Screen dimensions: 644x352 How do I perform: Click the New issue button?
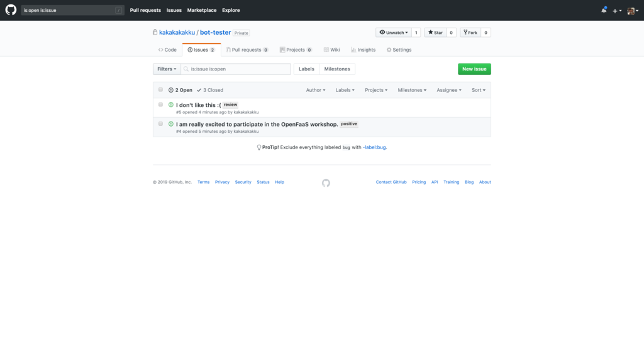[474, 69]
